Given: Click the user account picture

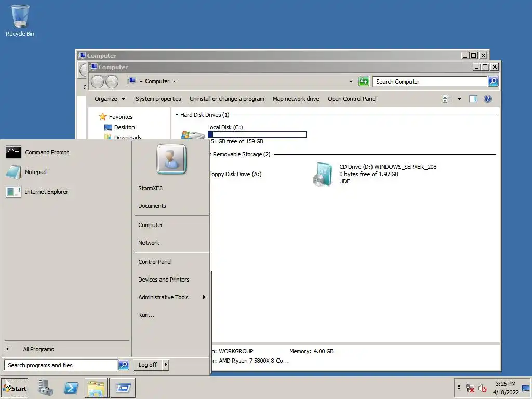Looking at the screenshot, I should [171, 159].
